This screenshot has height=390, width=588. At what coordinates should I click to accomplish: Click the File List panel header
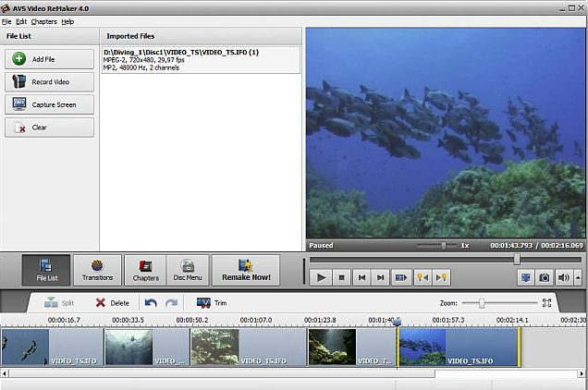18,36
